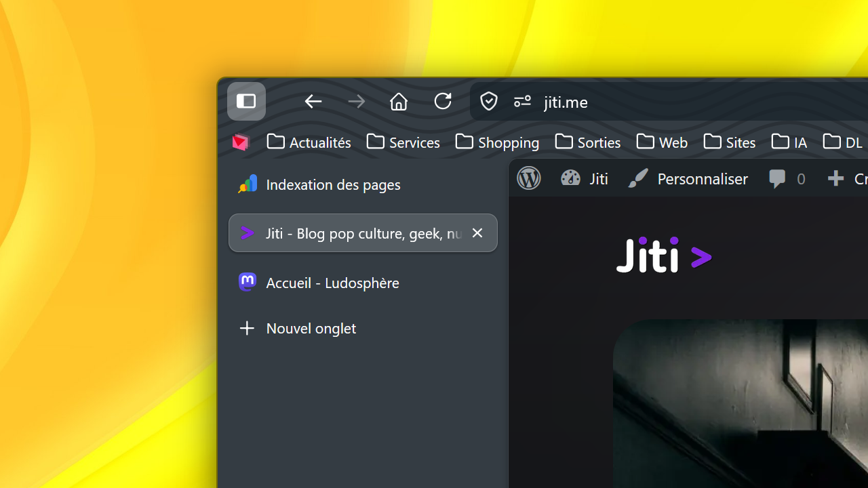Open the Sorties bookmarks folder
Screen dimensions: 868x488
coord(588,142)
